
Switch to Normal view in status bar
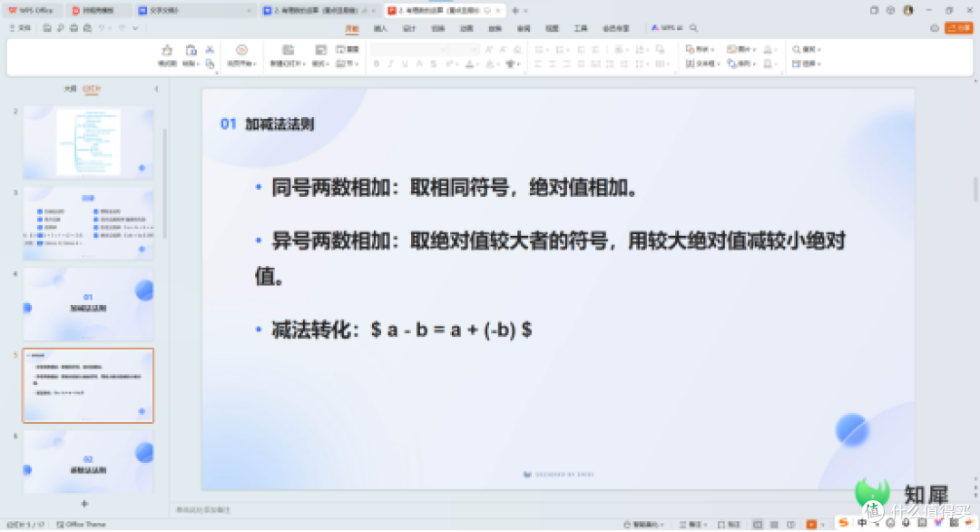758,525
